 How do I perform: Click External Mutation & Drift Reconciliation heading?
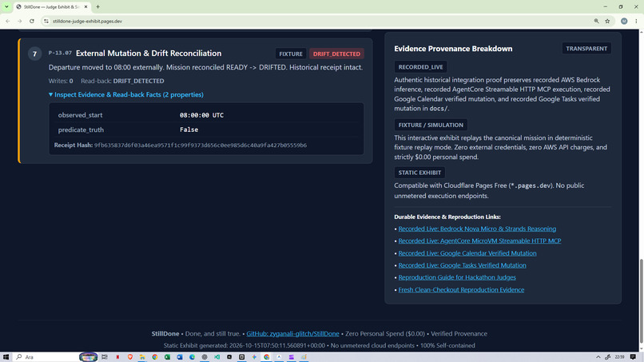tap(149, 54)
